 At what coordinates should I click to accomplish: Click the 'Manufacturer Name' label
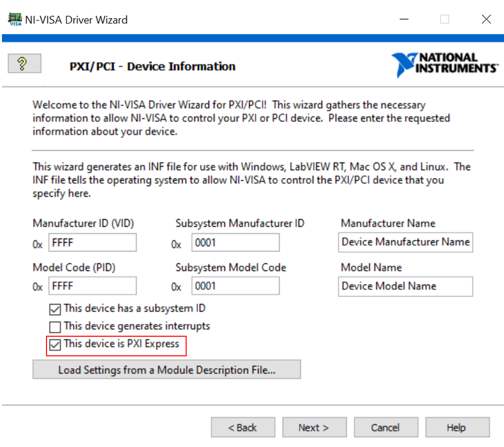(x=388, y=223)
